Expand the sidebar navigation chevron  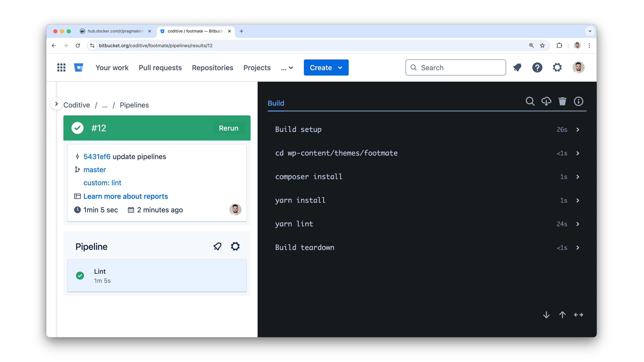pyautogui.click(x=56, y=104)
